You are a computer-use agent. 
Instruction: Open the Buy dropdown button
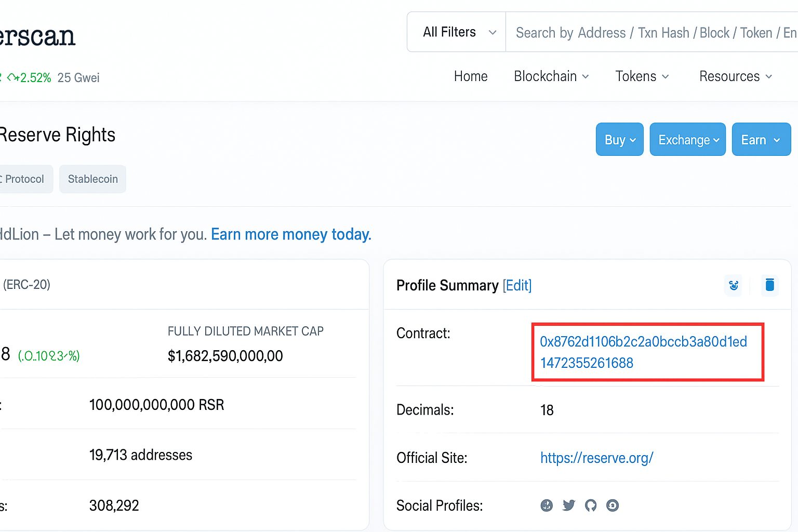click(619, 140)
